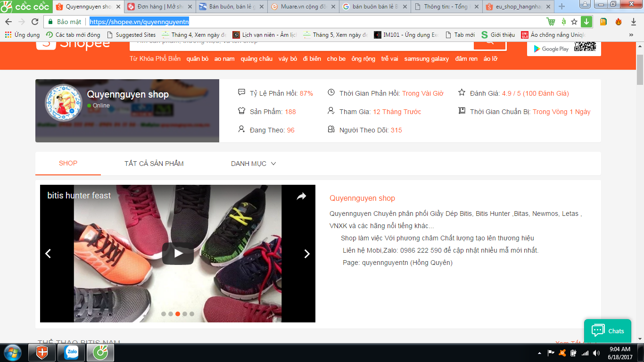The image size is (644, 362).
Task: Select the SHOP tab
Action: click(x=68, y=163)
